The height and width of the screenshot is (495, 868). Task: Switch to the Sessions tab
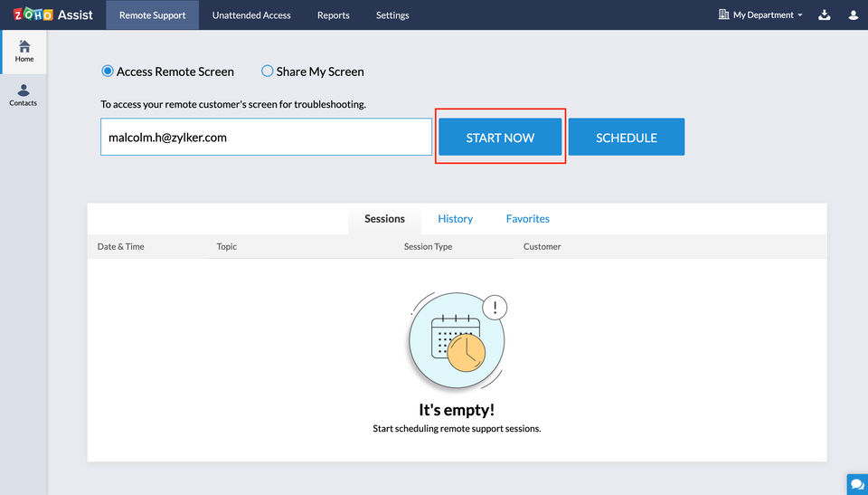point(385,219)
